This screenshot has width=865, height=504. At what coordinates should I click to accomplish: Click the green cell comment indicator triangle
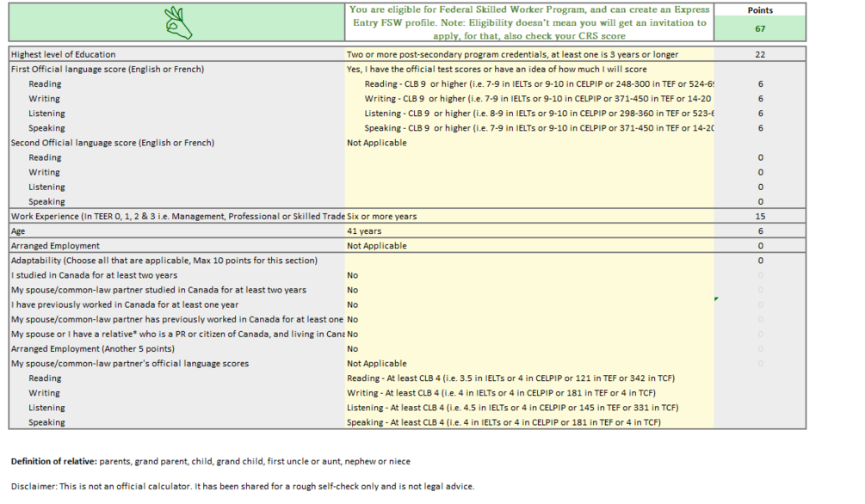pyautogui.click(x=716, y=298)
